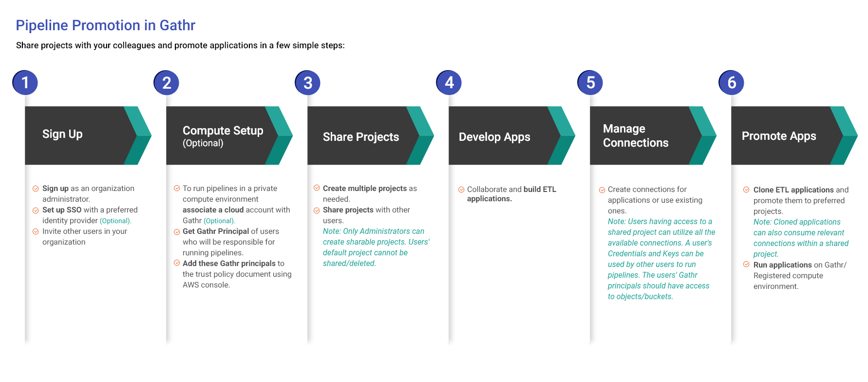The width and height of the screenshot is (868, 382).
Task: Toggle the check bullet beside 'Get Gathr Principal'
Action: (x=177, y=232)
